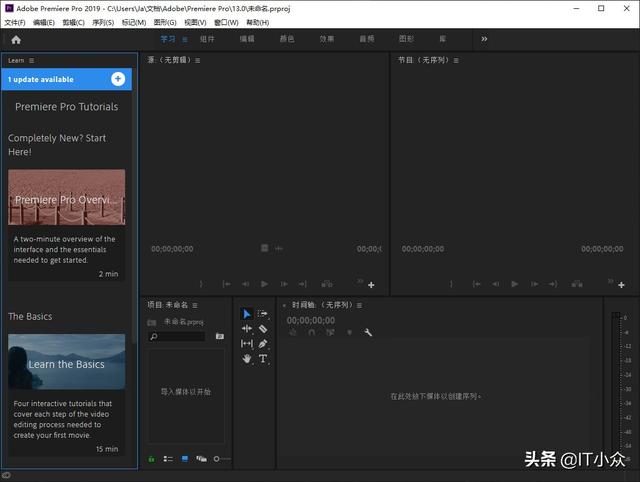
Task: Select the Hand tool
Action: (247, 359)
